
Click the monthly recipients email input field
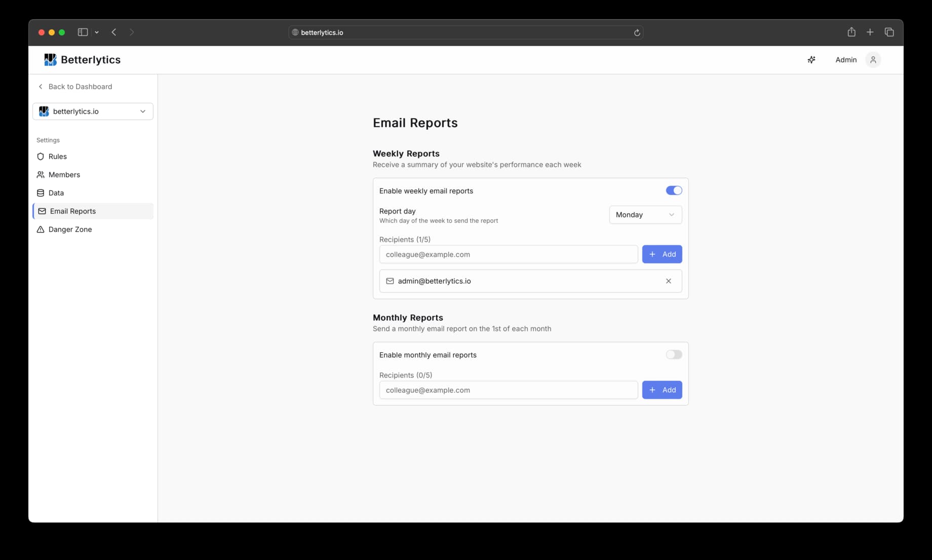point(508,390)
